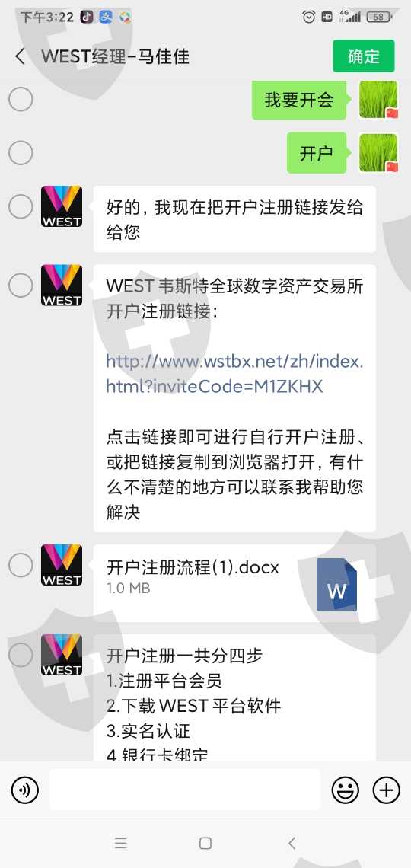
Task: Select the checkbox beside the docx file message
Action: pyautogui.click(x=21, y=565)
